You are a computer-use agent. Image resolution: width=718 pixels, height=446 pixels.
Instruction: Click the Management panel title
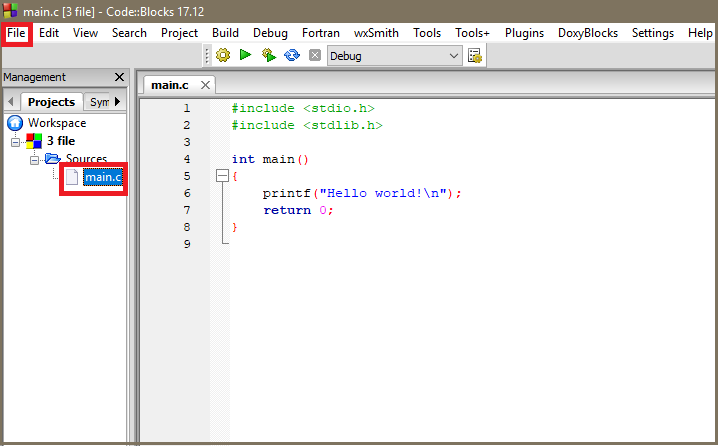point(34,77)
